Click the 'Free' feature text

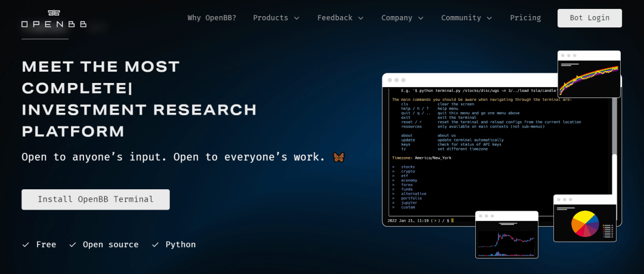[46, 244]
